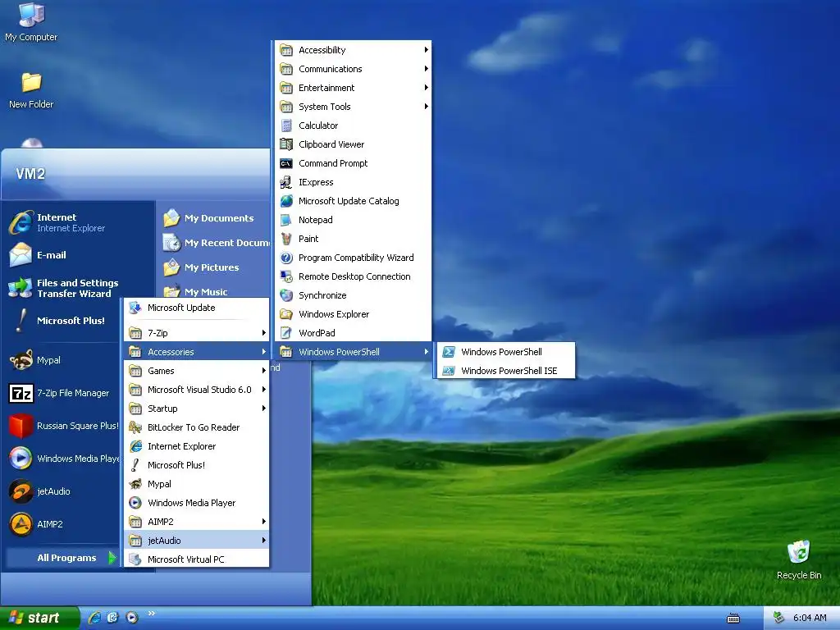840x630 pixels.
Task: Click the on-screen keyboard tray icon
Action: click(x=733, y=619)
